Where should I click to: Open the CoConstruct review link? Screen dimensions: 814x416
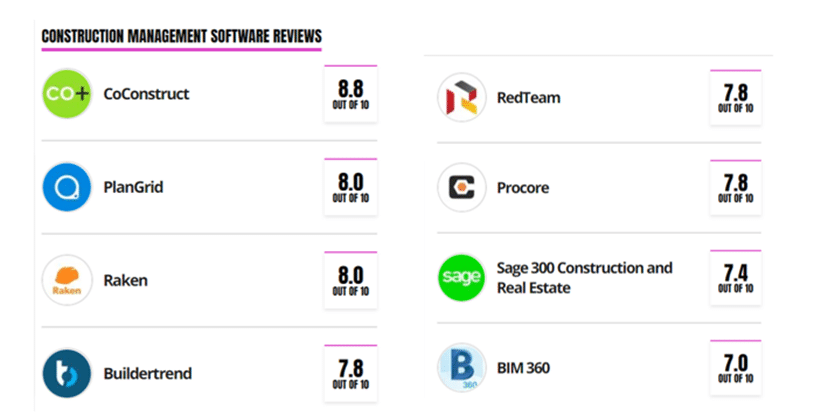[x=146, y=94]
